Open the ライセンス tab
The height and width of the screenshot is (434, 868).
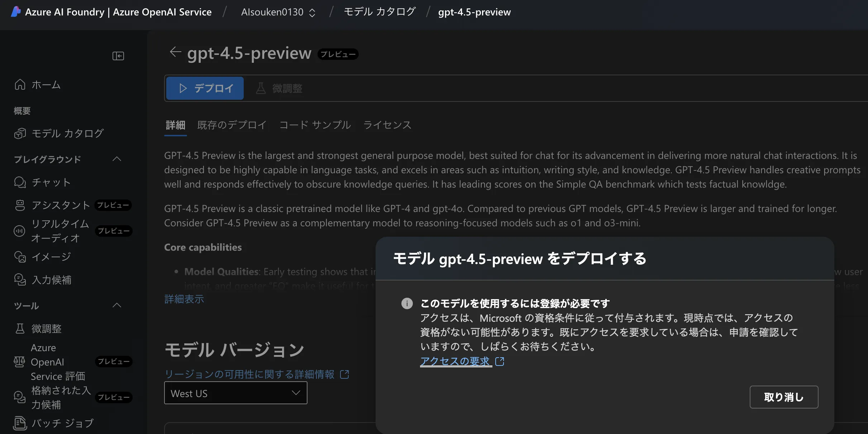(x=387, y=125)
